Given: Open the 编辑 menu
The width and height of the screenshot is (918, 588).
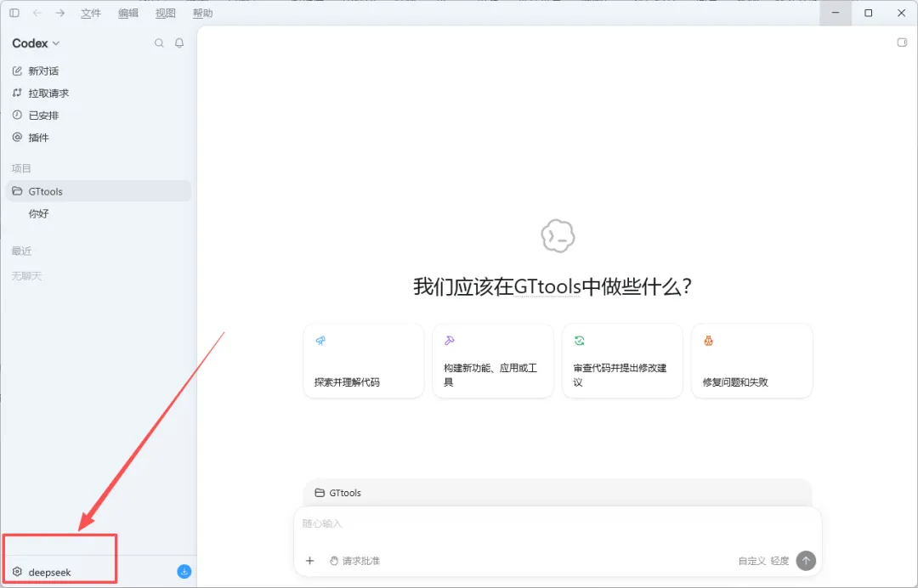Looking at the screenshot, I should point(128,13).
